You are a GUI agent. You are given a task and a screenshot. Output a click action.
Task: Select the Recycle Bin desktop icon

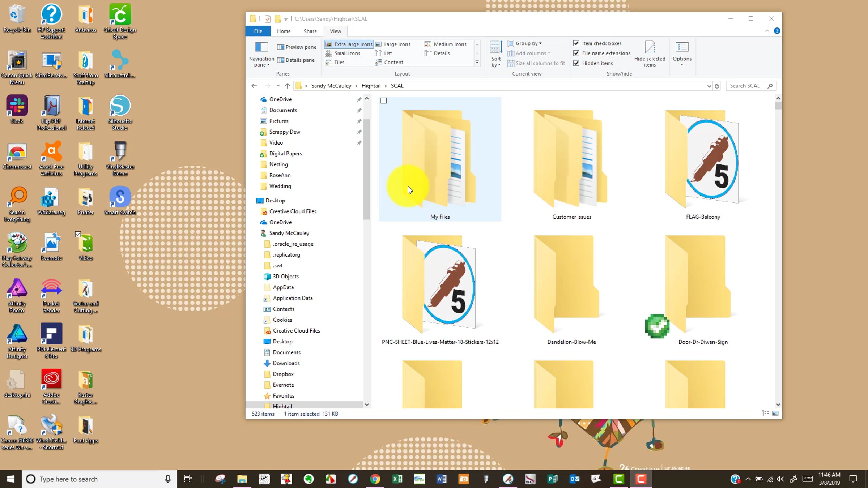tap(17, 18)
